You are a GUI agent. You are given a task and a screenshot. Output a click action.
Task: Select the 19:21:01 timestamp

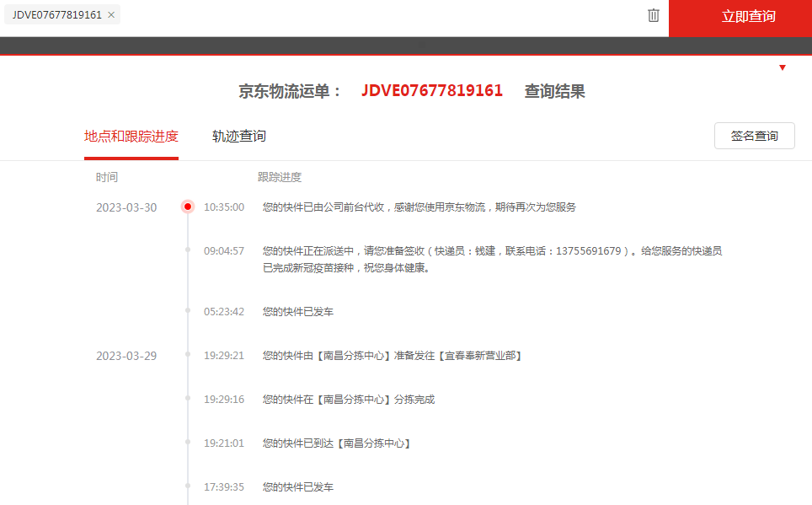coord(224,443)
